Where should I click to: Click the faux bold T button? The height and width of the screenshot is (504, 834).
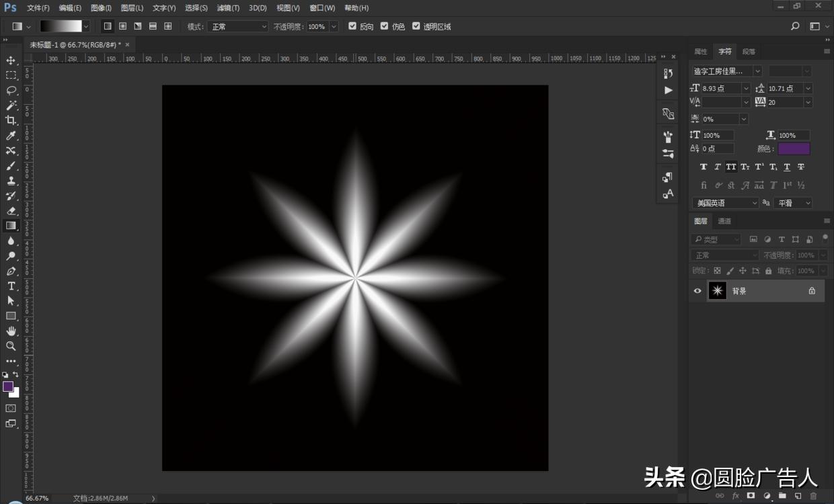click(704, 167)
